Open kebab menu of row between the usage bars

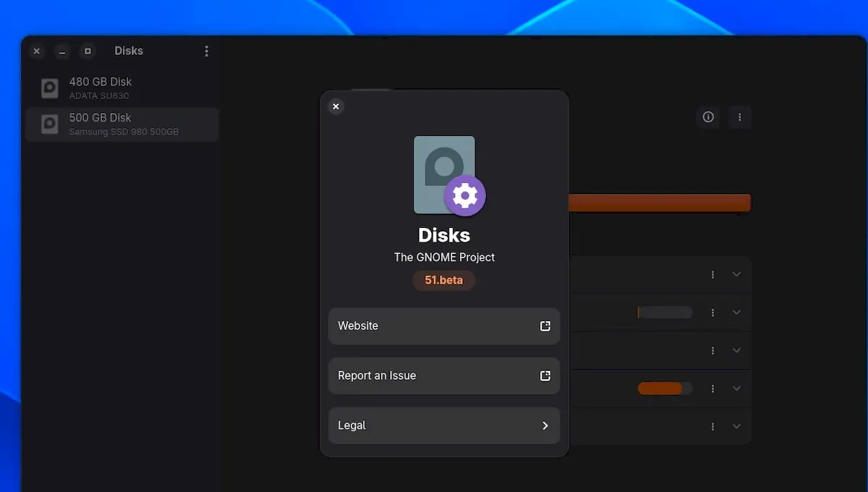click(712, 351)
